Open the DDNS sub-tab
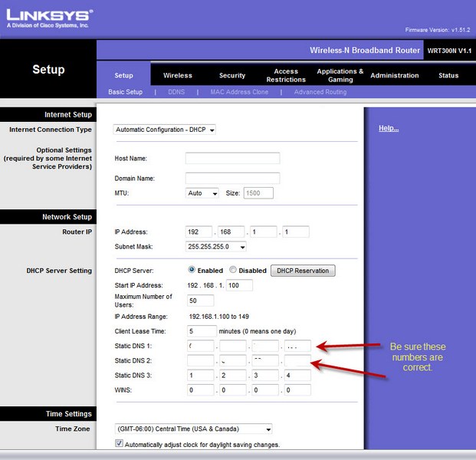The image size is (476, 460). coord(176,92)
